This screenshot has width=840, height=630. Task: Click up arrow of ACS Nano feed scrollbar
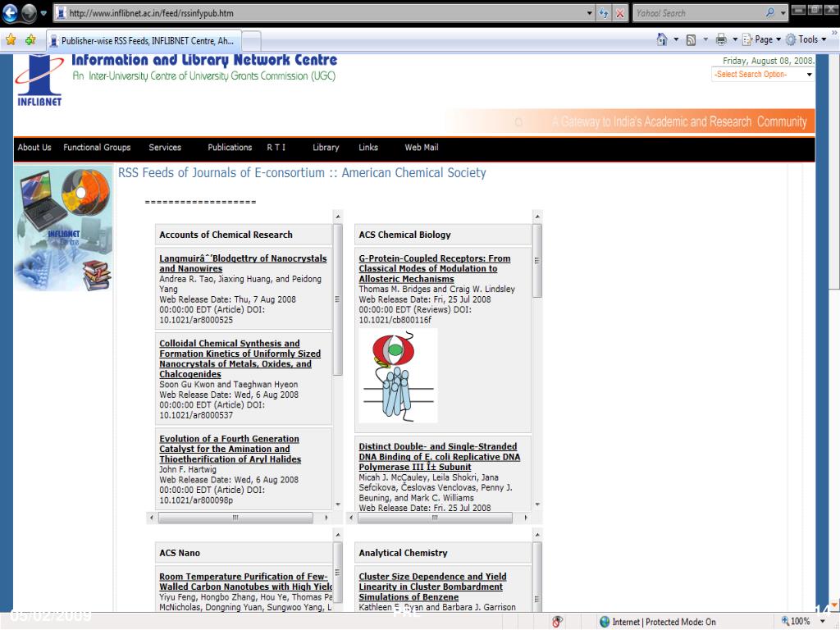coord(338,535)
